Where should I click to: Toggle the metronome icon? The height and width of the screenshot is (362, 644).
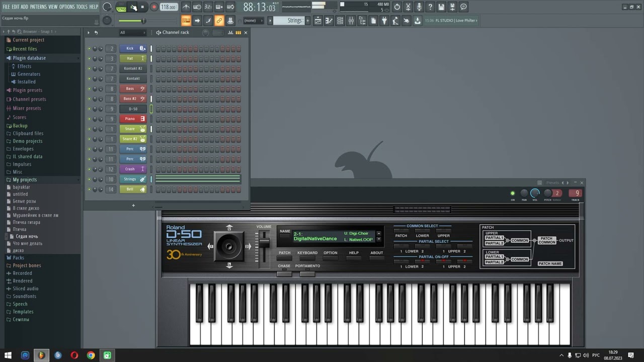[x=186, y=7]
